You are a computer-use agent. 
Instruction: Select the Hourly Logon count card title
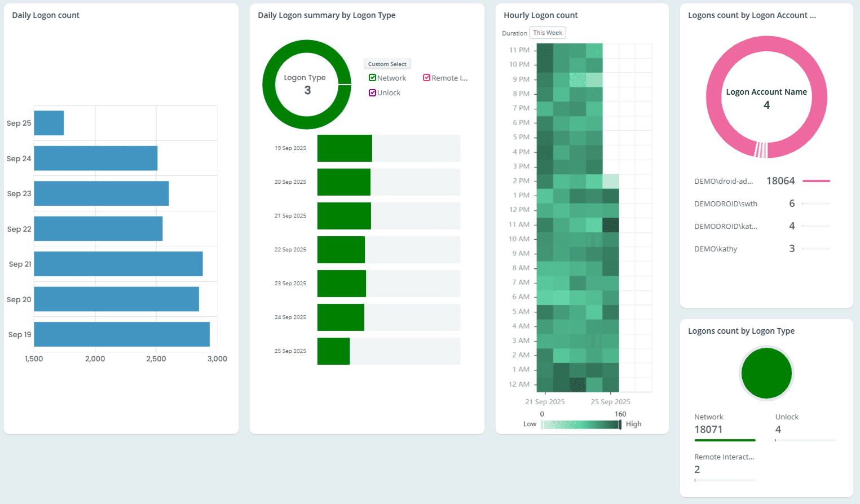[x=540, y=15]
